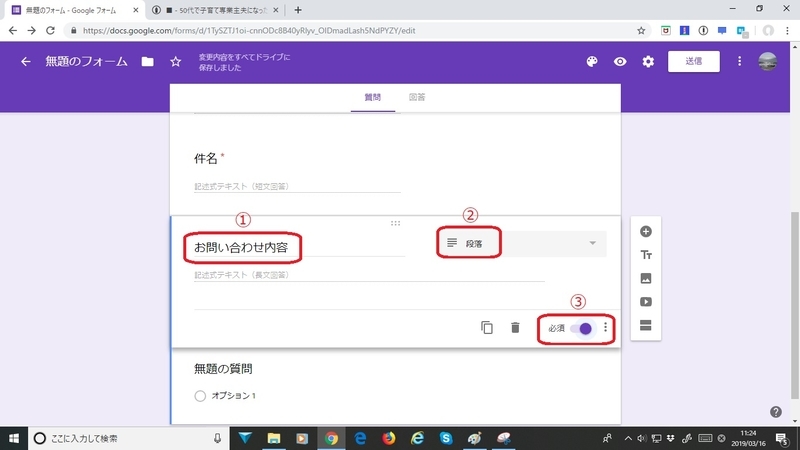Show hidden system tray icons
The image size is (800, 450).
click(x=628, y=438)
